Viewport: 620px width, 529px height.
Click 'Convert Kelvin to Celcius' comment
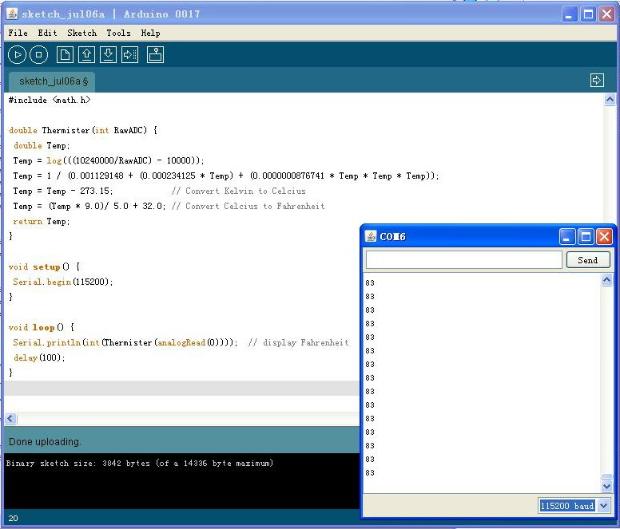click(239, 191)
